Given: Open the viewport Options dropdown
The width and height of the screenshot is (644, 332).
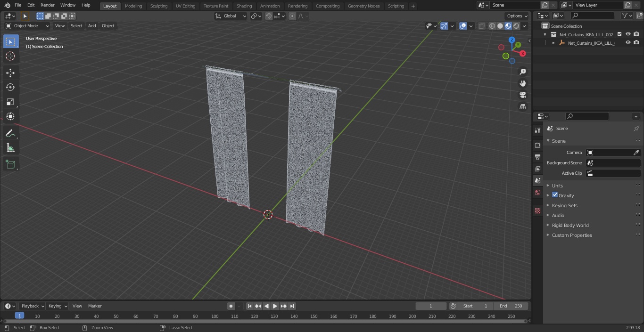Looking at the screenshot, I should tap(517, 16).
